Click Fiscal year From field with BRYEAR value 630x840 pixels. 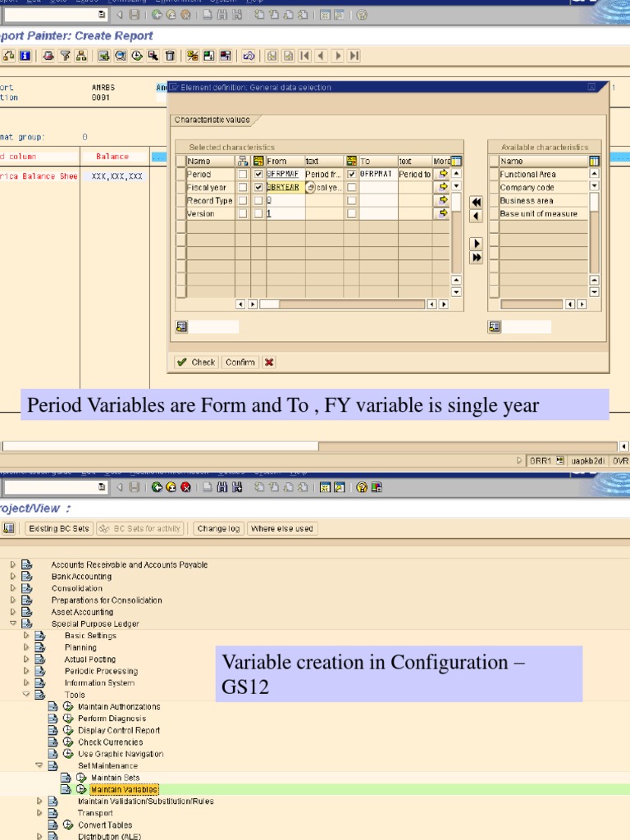click(x=285, y=187)
